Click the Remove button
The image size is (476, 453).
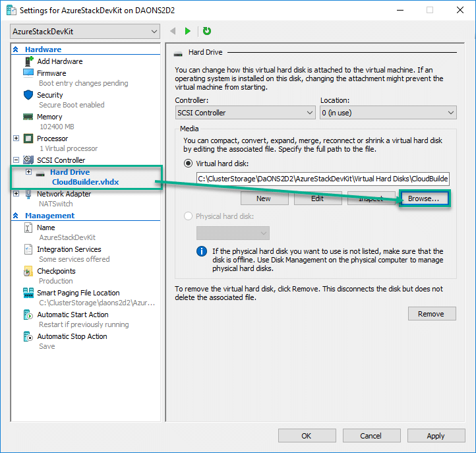[x=432, y=314]
